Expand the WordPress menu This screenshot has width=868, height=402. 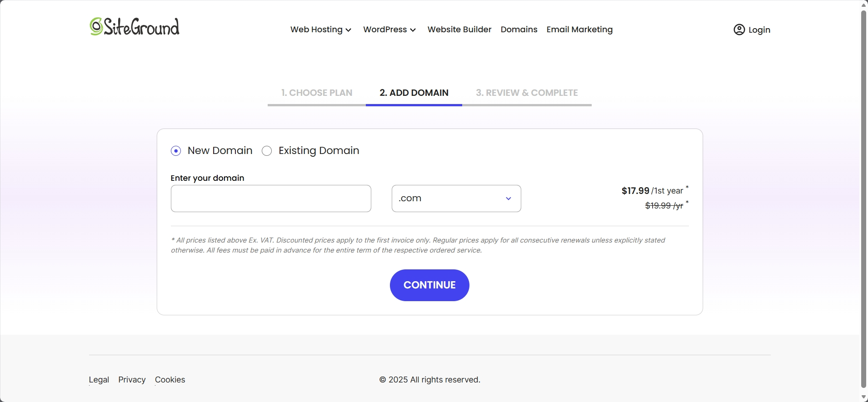coord(389,30)
